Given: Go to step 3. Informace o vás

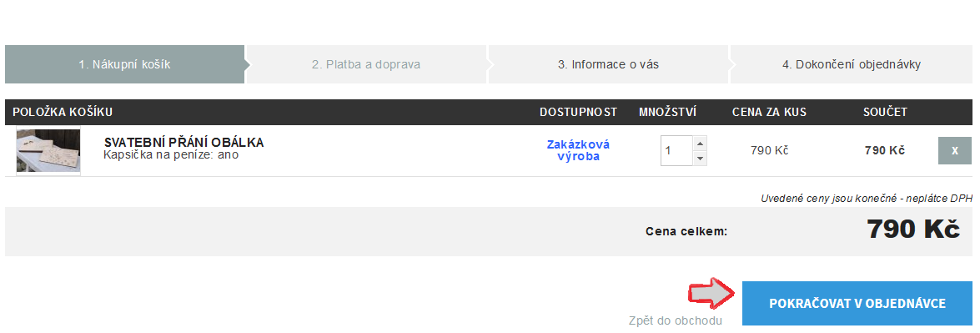Looking at the screenshot, I should click(608, 64).
